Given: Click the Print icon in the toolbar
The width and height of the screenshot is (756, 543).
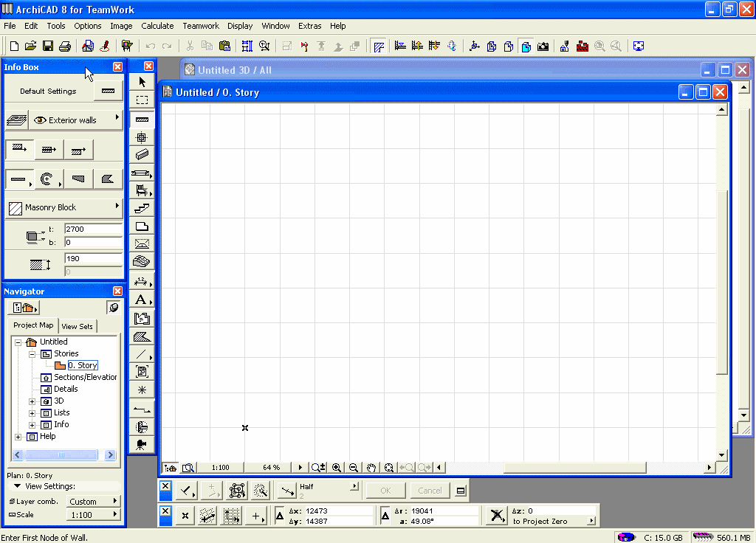Looking at the screenshot, I should click(65, 46).
